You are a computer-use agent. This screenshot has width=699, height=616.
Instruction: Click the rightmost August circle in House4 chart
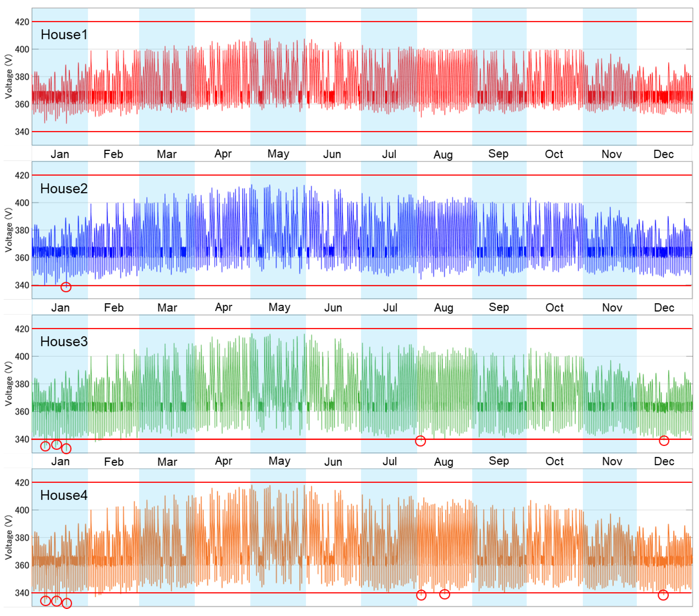[x=445, y=594]
